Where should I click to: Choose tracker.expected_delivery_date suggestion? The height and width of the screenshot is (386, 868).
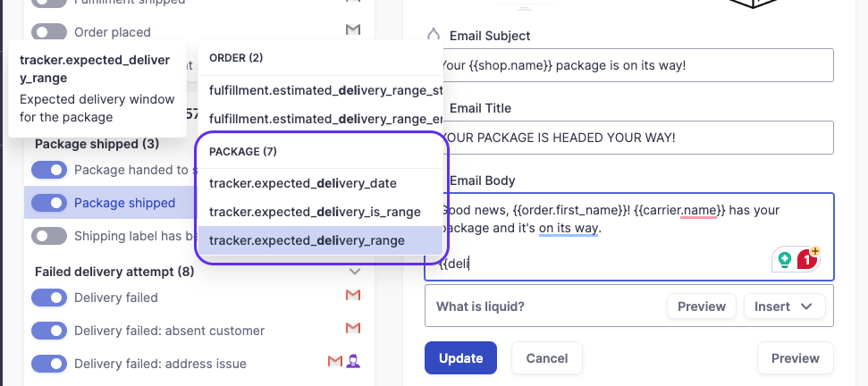(303, 183)
